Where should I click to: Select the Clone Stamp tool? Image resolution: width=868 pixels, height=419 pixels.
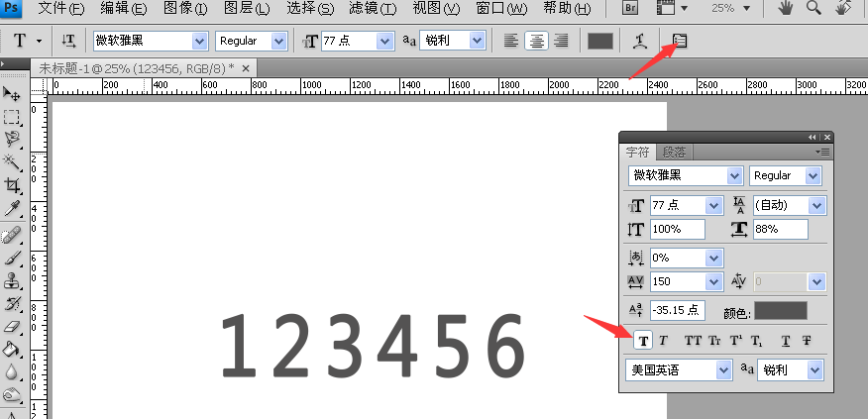coord(12,281)
